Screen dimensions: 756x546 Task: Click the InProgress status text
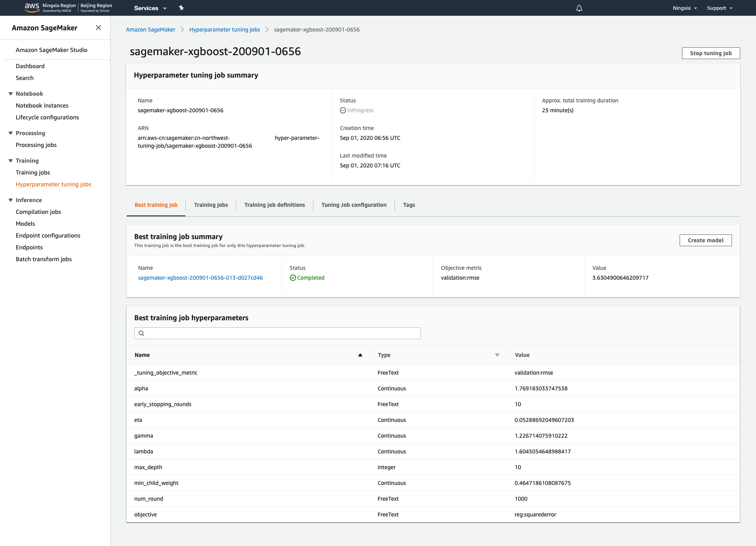pos(360,110)
